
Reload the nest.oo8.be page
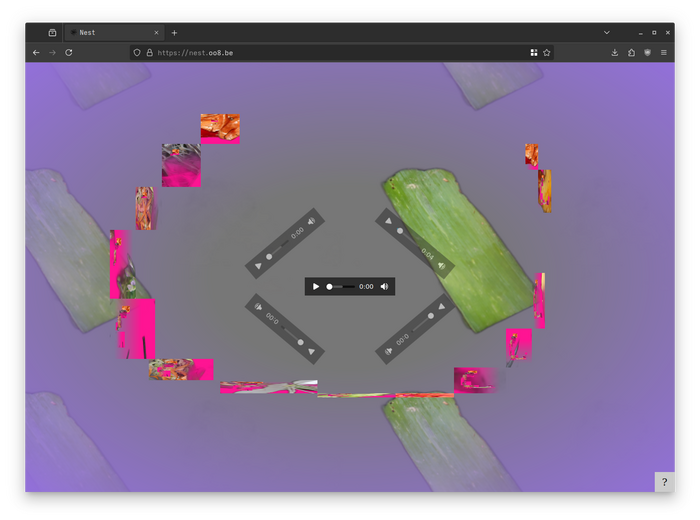(69, 53)
